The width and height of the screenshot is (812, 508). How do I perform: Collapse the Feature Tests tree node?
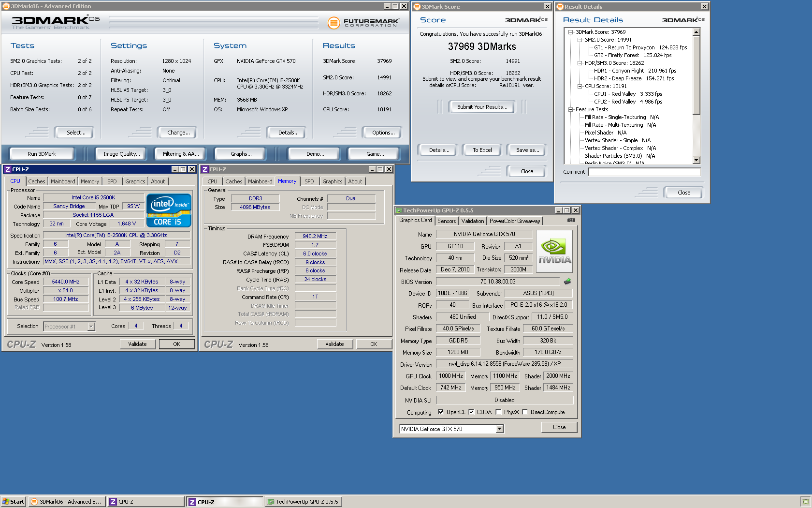570,109
